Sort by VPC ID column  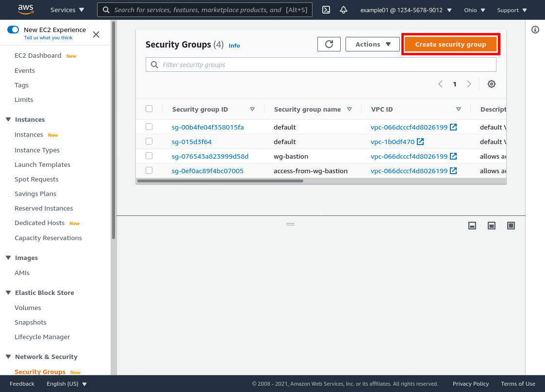(x=459, y=109)
